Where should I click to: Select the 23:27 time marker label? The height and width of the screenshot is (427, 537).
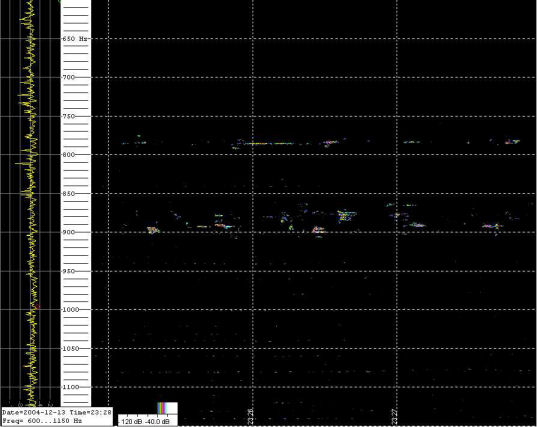click(x=395, y=416)
